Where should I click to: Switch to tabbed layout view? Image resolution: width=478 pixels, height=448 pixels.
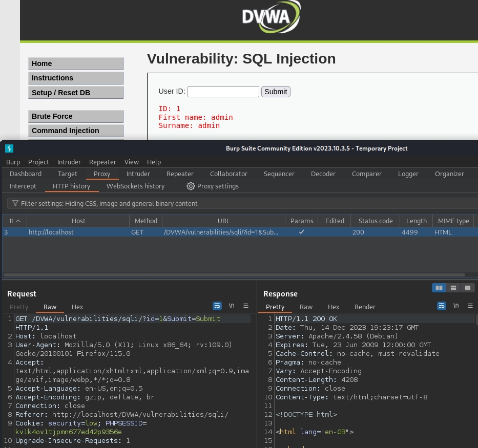[467, 288]
